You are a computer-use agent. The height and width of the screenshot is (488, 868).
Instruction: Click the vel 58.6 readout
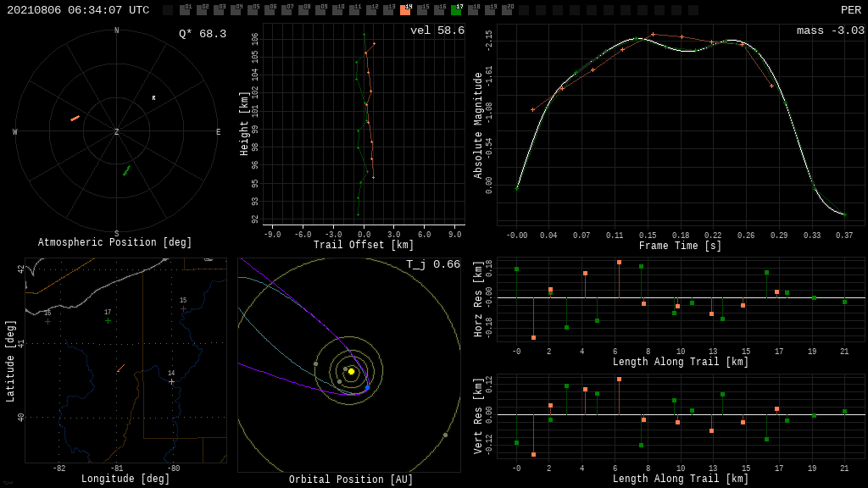pos(437,30)
